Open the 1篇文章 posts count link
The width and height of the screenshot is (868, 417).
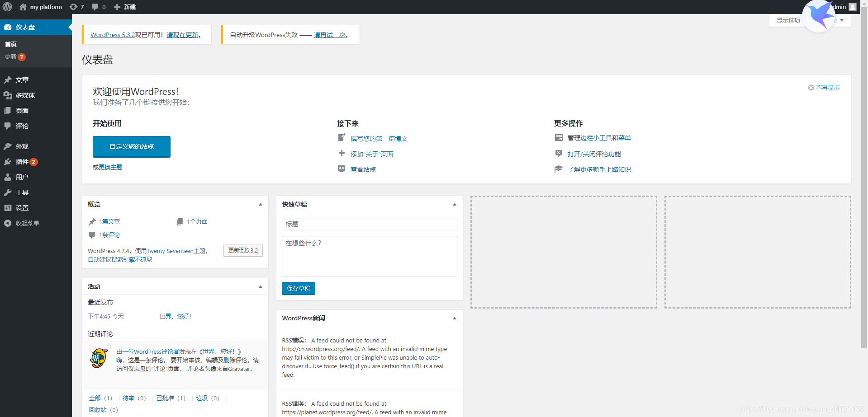point(109,221)
